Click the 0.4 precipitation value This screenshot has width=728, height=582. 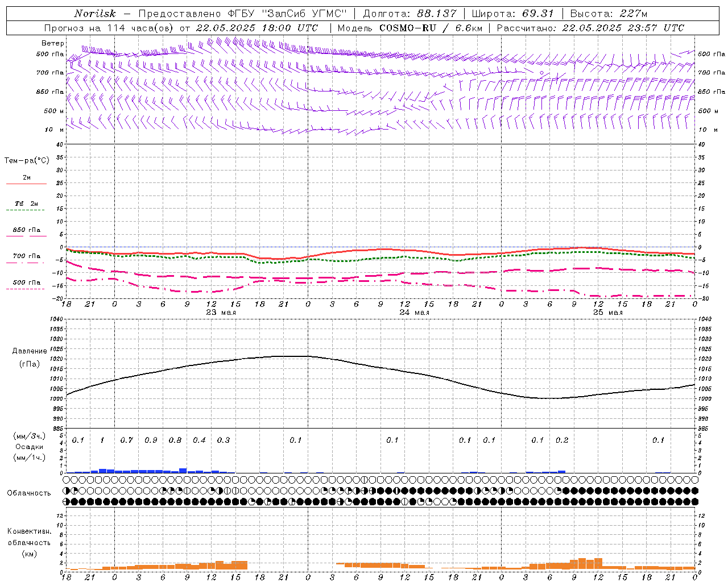click(x=199, y=440)
